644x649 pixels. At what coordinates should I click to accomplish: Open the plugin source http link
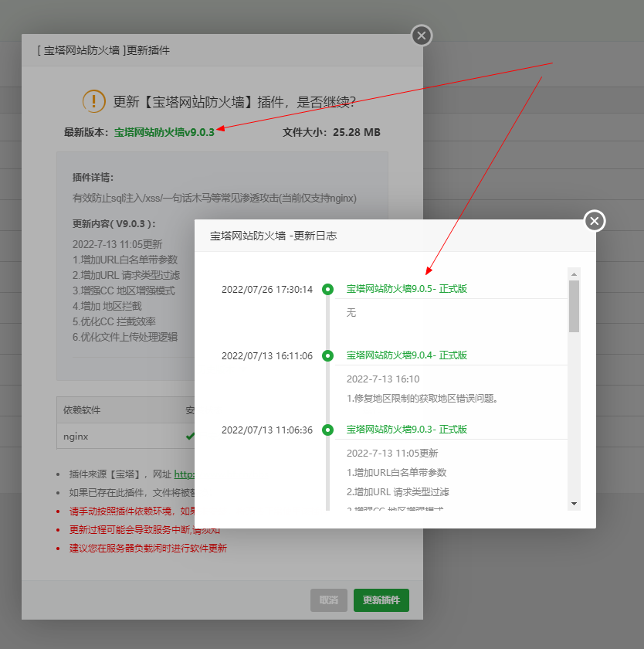pyautogui.click(x=184, y=474)
